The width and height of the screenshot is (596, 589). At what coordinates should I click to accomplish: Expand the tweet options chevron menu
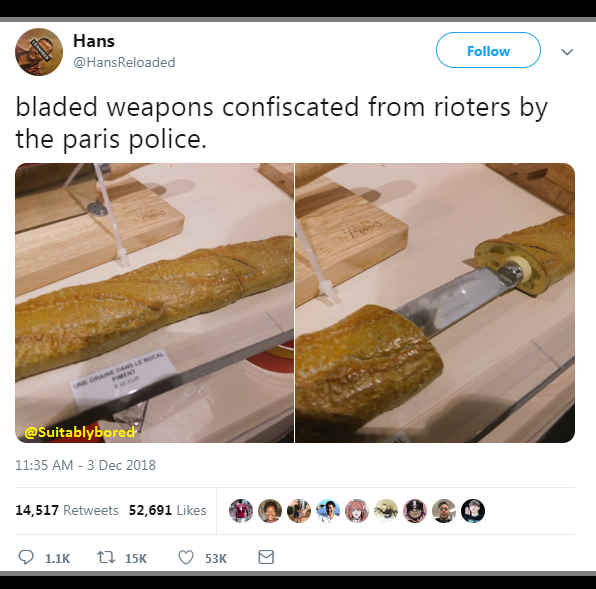[567, 52]
